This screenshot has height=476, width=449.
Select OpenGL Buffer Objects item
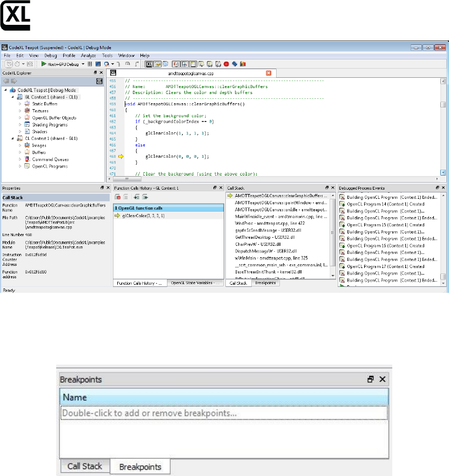(x=55, y=118)
